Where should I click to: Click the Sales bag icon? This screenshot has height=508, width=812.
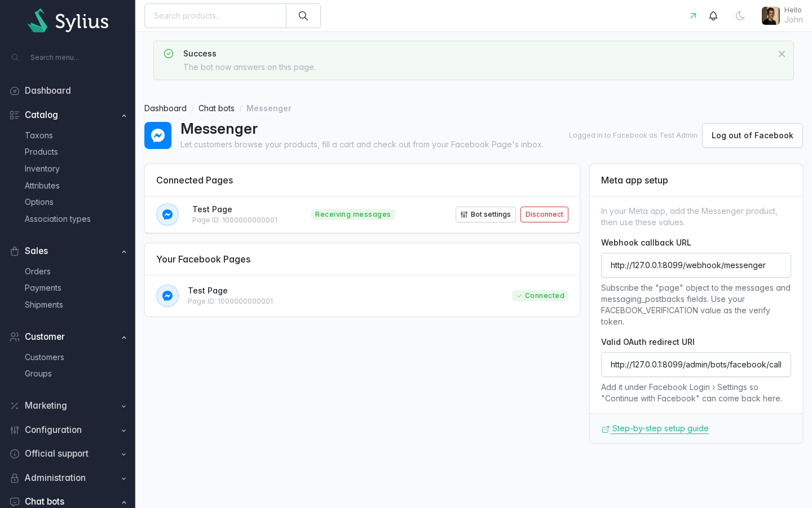(x=15, y=251)
